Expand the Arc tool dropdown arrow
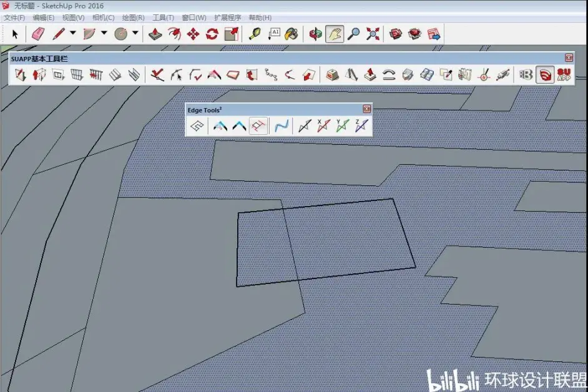 pos(104,33)
